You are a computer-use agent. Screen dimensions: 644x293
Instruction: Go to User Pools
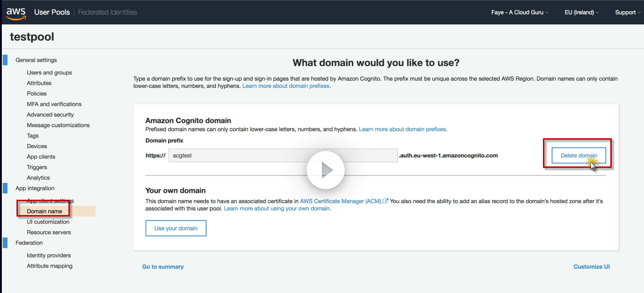click(x=52, y=12)
